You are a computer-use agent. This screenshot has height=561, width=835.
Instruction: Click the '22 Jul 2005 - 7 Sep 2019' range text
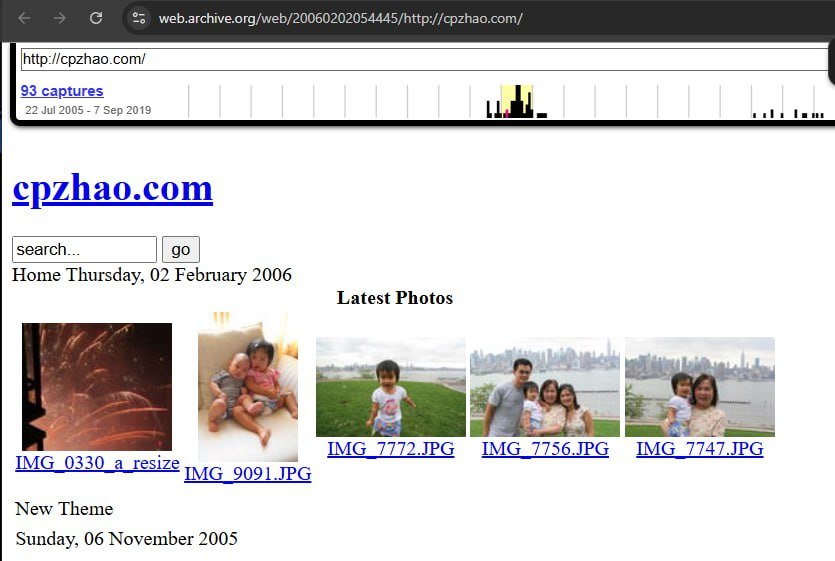click(88, 110)
